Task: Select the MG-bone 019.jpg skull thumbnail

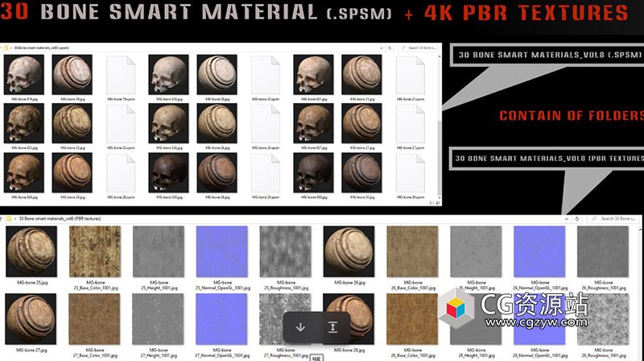Action: (x=24, y=74)
